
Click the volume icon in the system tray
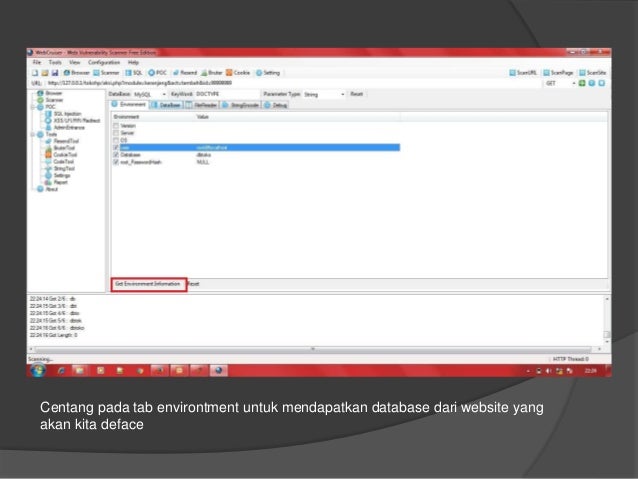click(x=548, y=371)
